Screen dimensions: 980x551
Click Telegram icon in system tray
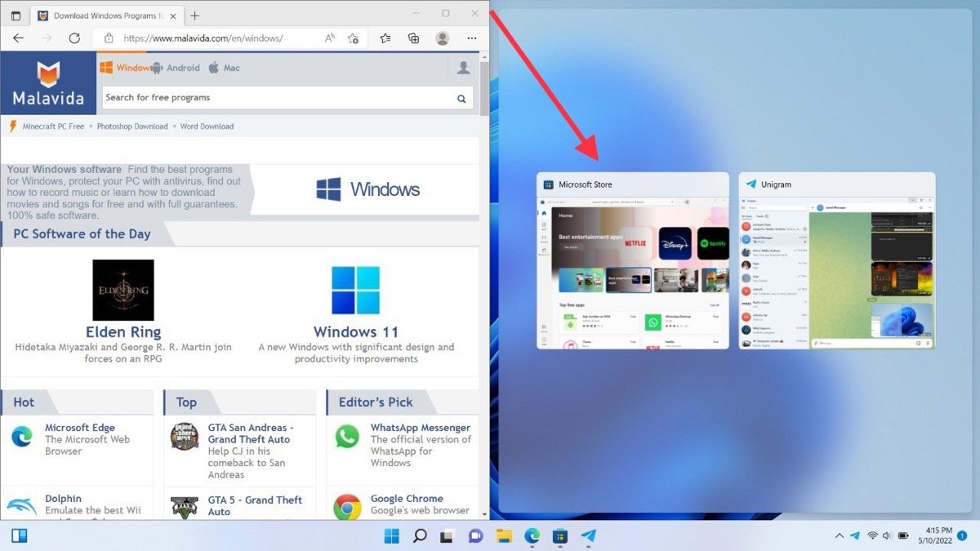pos(855,536)
